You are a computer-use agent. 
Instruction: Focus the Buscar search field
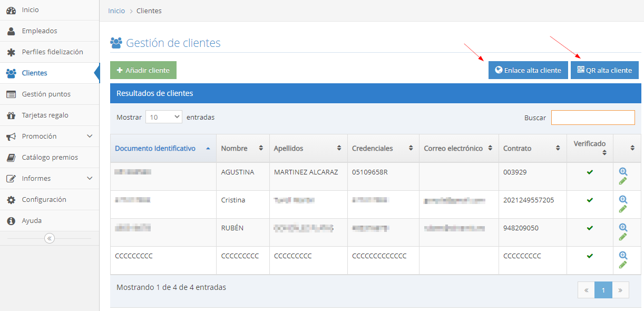click(593, 118)
